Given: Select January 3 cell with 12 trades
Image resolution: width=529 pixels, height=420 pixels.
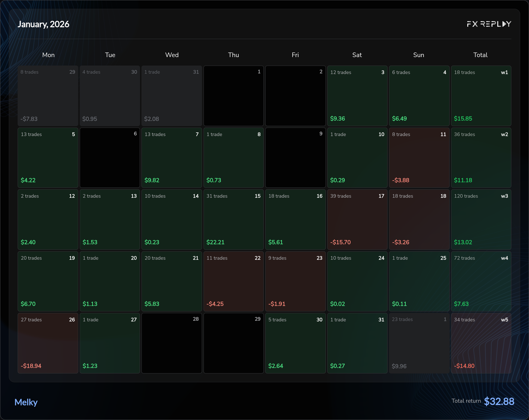Looking at the screenshot, I should pyautogui.click(x=357, y=96).
